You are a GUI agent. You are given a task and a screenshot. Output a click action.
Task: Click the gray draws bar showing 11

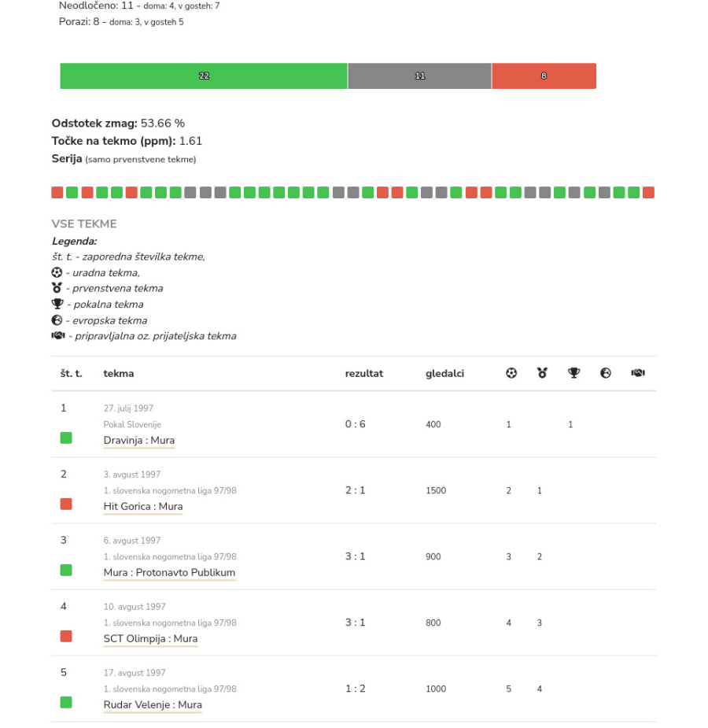[x=419, y=76]
